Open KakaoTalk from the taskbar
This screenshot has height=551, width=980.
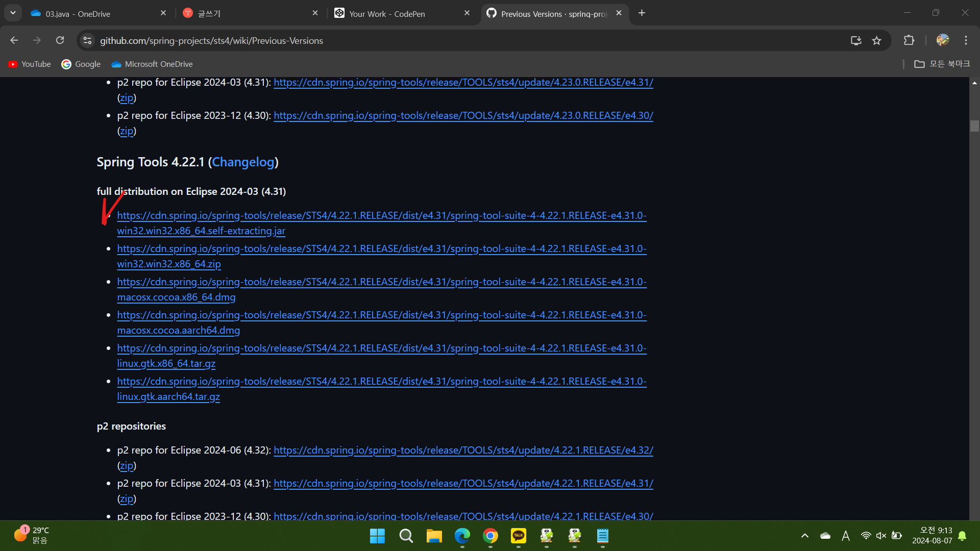(x=518, y=536)
